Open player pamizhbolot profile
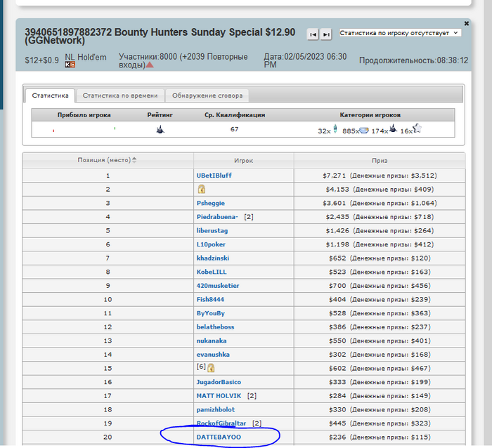The image size is (492, 448). pyautogui.click(x=215, y=410)
